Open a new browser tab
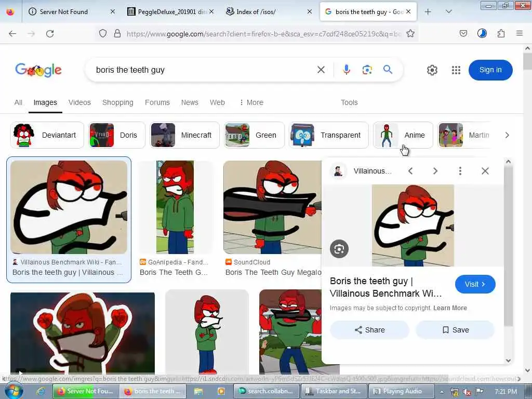The width and height of the screenshot is (532, 399). 428,12
